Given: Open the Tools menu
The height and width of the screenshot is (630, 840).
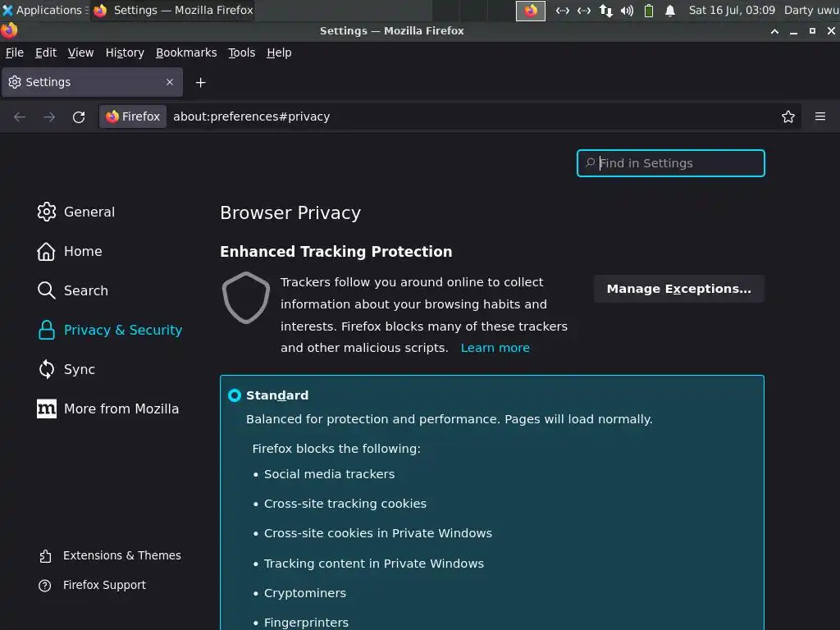Looking at the screenshot, I should [241, 52].
